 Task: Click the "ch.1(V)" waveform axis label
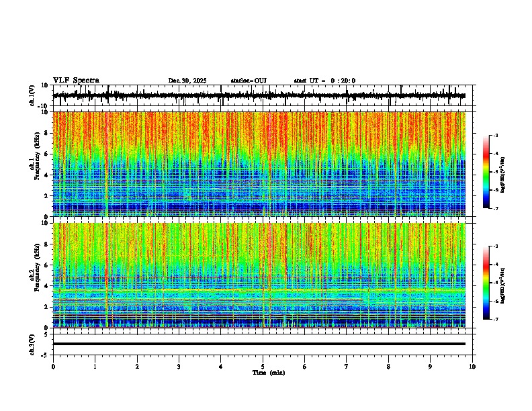point(32,95)
